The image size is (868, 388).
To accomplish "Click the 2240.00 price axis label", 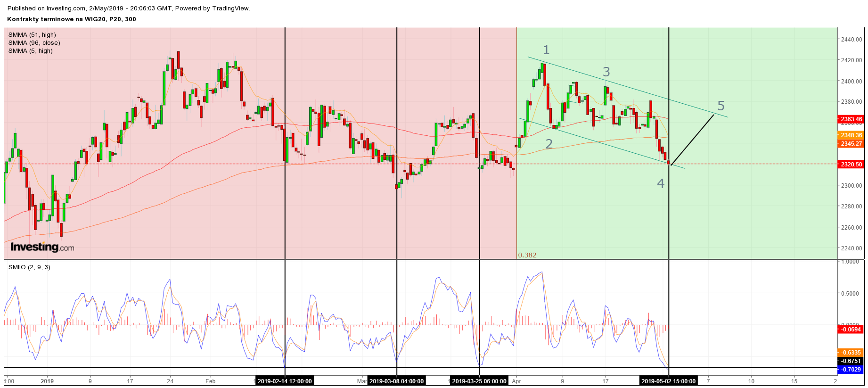I will 852,248.
